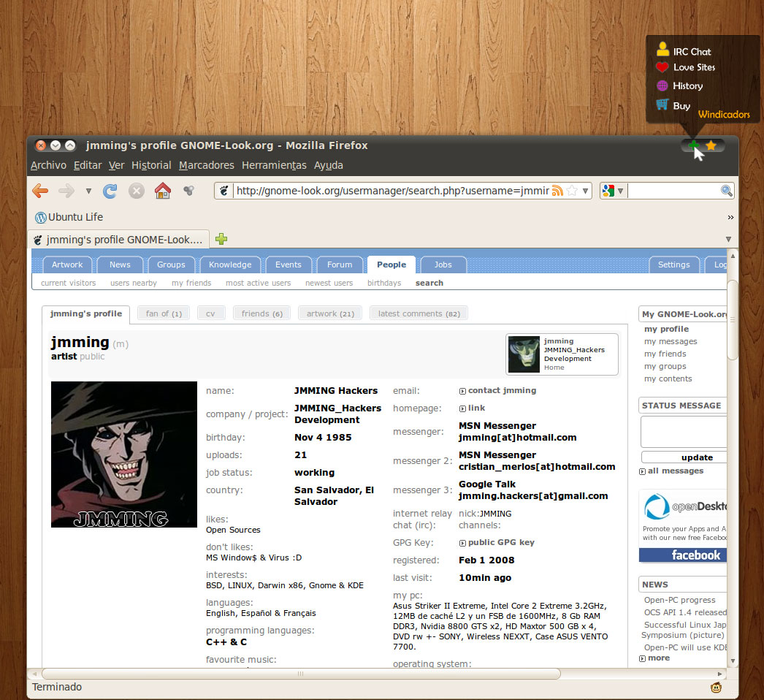Open the latest comments (82) tab

[x=419, y=313]
